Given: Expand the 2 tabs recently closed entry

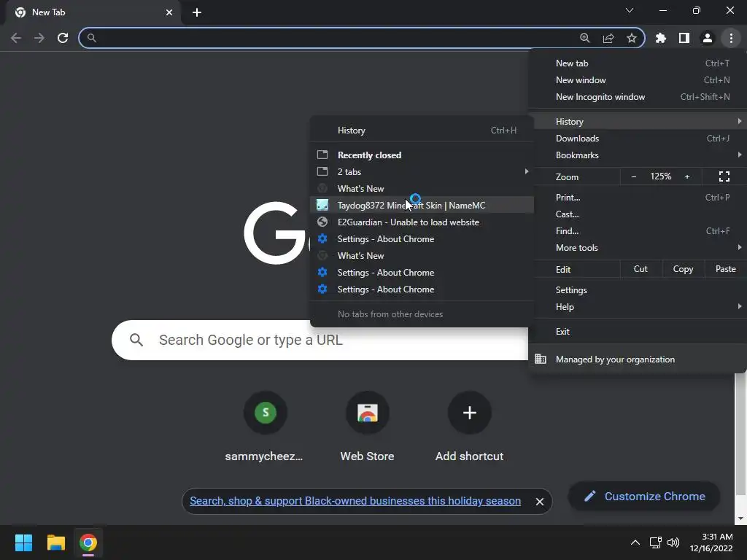Looking at the screenshot, I should point(422,172).
